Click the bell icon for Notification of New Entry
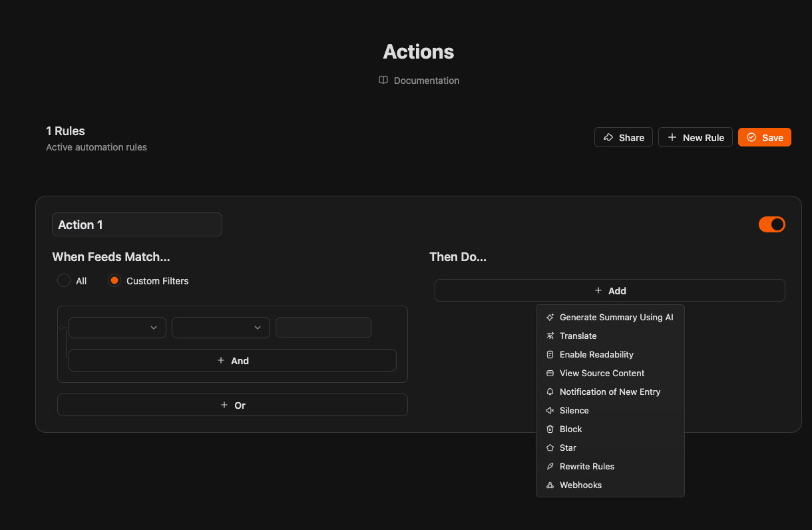 [550, 392]
